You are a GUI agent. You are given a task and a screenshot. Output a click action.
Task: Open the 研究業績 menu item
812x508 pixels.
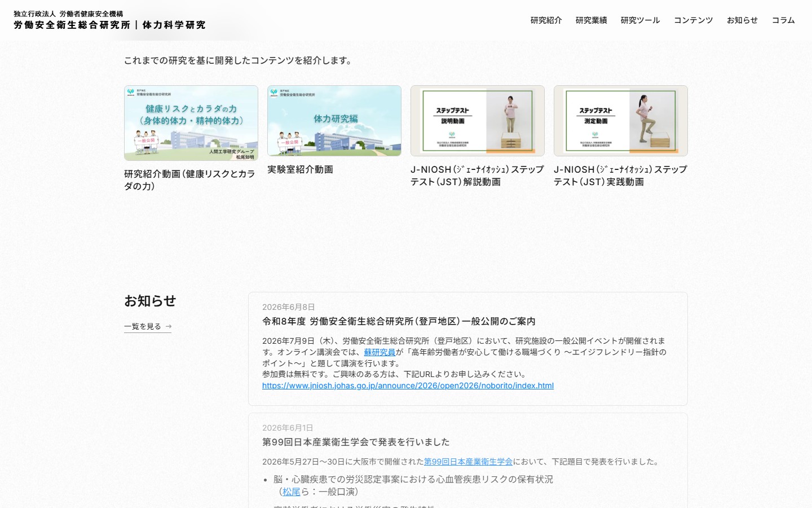coord(591,20)
